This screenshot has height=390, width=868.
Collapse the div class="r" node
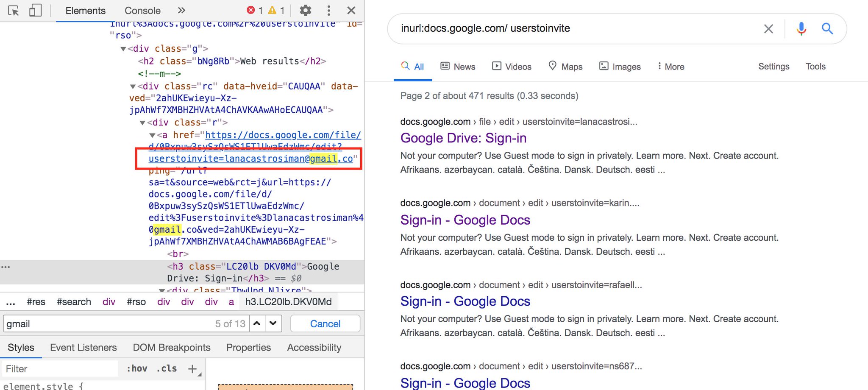[x=142, y=123]
